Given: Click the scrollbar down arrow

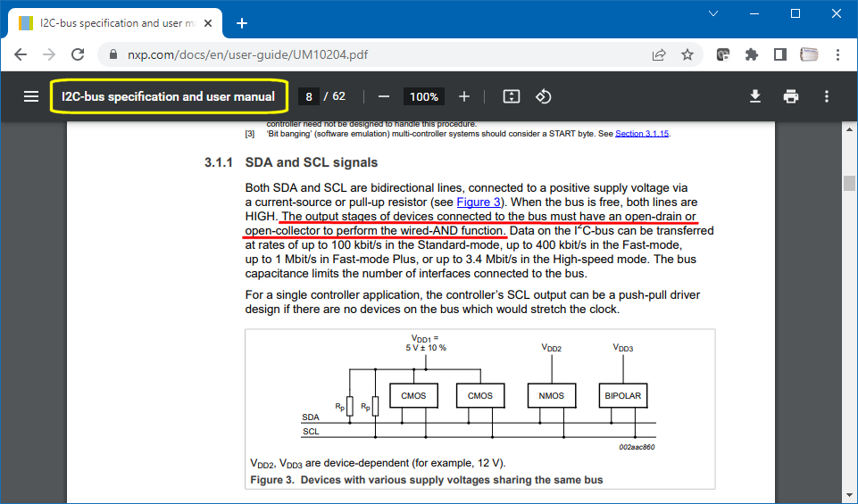Looking at the screenshot, I should [x=849, y=496].
